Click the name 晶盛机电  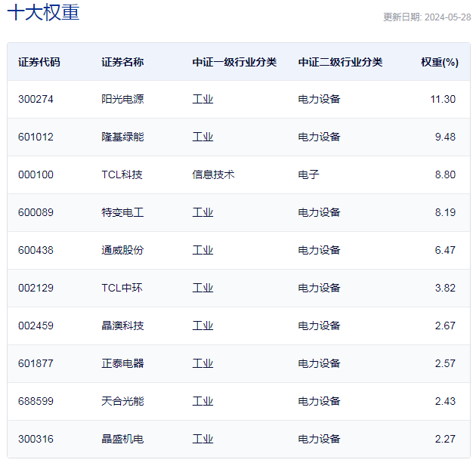click(122, 439)
